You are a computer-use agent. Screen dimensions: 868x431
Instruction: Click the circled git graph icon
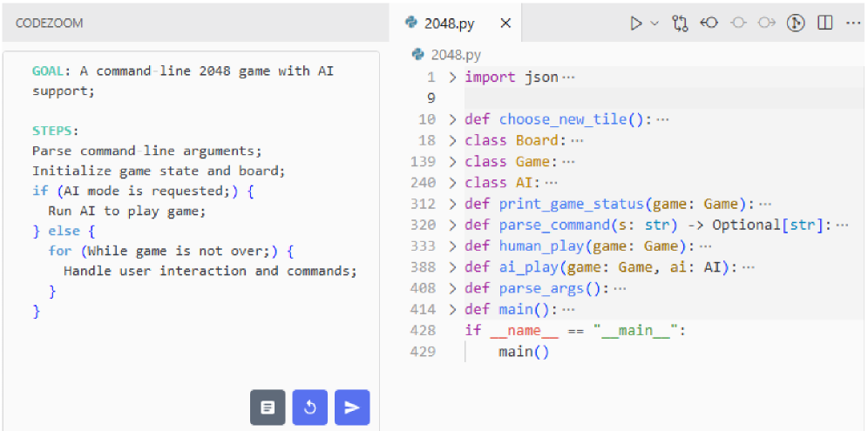coord(795,24)
